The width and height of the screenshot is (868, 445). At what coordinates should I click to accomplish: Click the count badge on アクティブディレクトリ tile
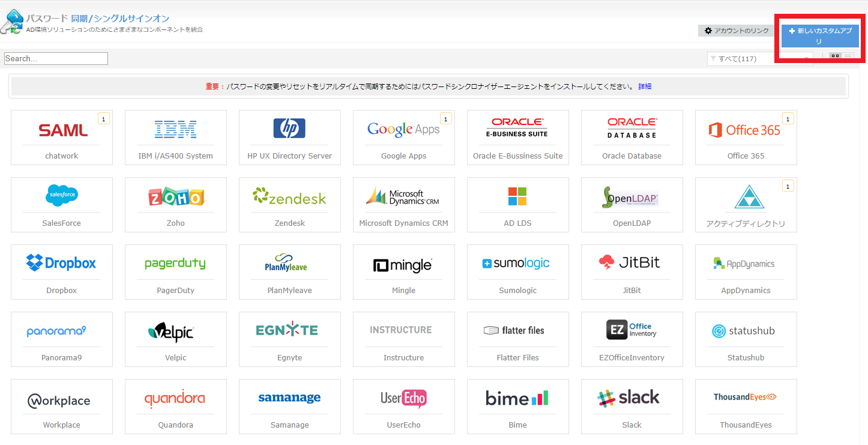(x=788, y=186)
